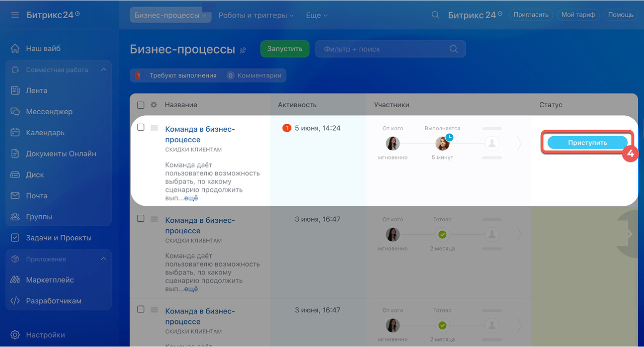Open grid settings gear in the table header

(154, 105)
